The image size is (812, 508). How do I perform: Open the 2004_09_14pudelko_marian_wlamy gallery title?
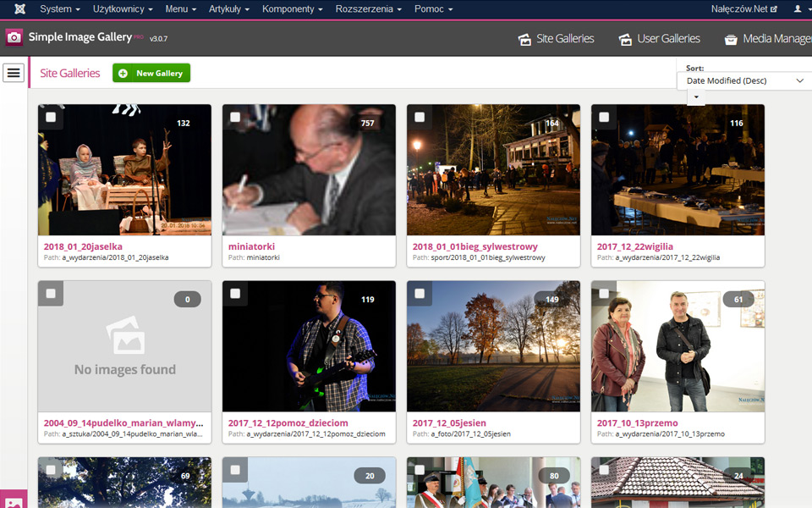(x=123, y=423)
